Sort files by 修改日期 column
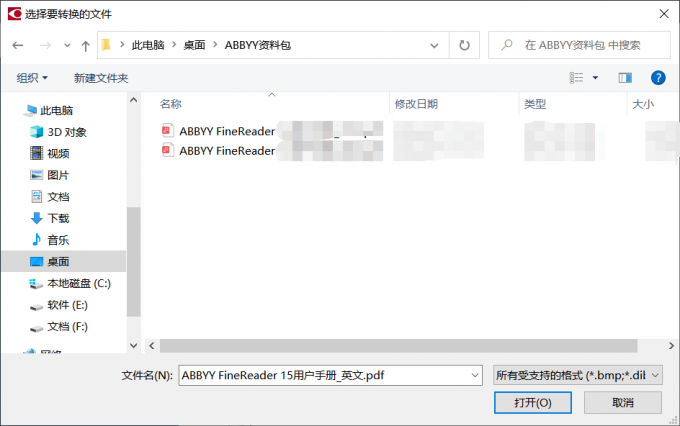 tap(416, 104)
